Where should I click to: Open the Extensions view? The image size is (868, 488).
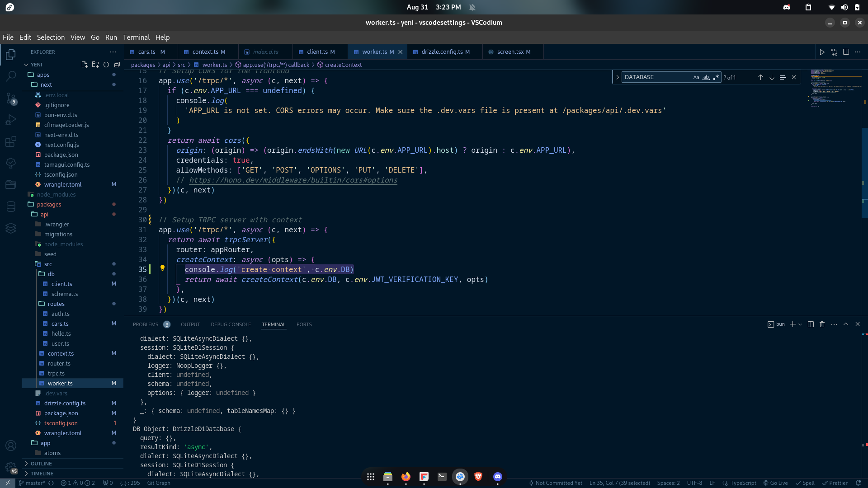(11, 141)
